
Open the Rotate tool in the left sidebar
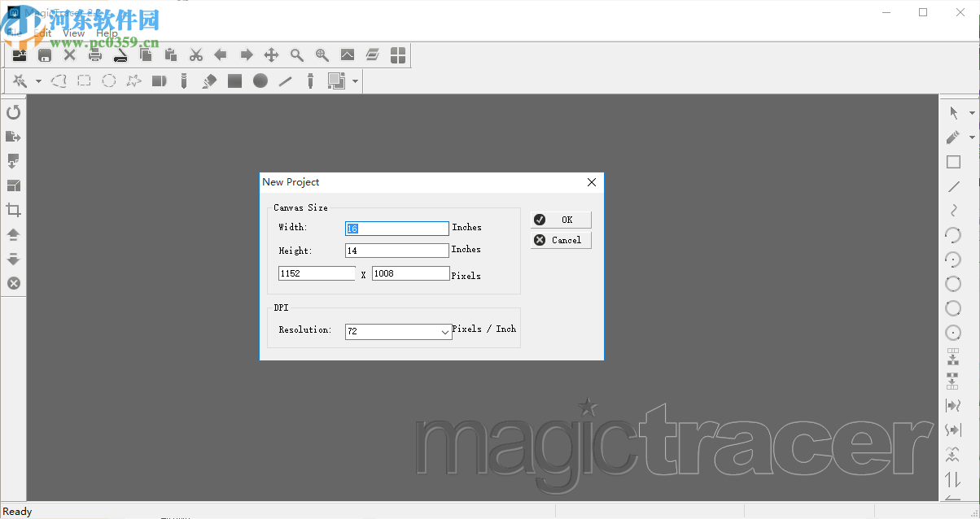pos(14,112)
